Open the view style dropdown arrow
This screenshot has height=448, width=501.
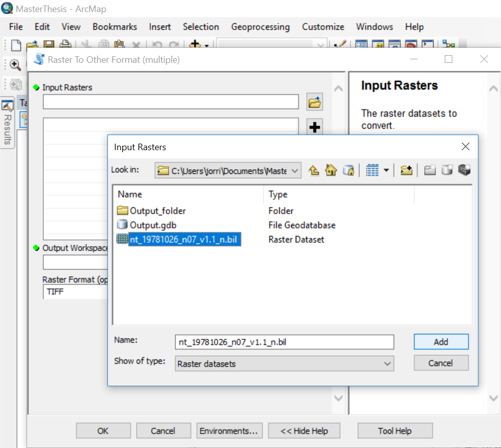387,170
